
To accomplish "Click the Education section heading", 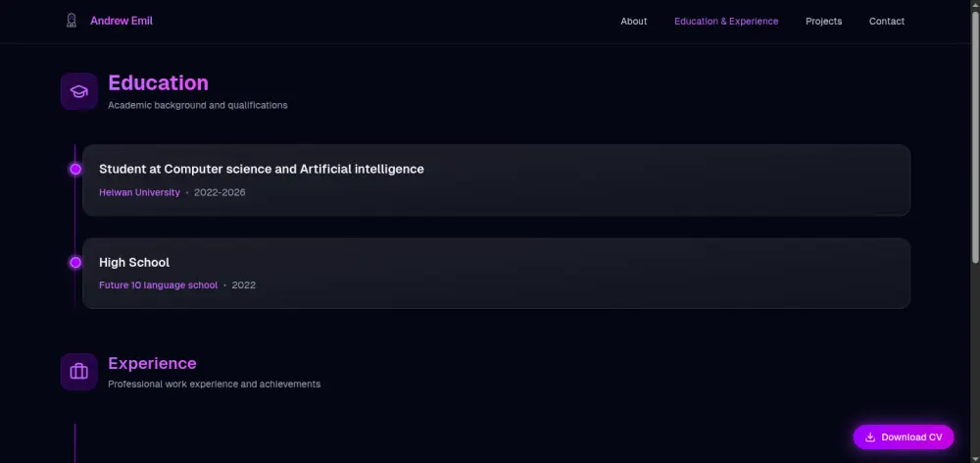I will point(158,83).
